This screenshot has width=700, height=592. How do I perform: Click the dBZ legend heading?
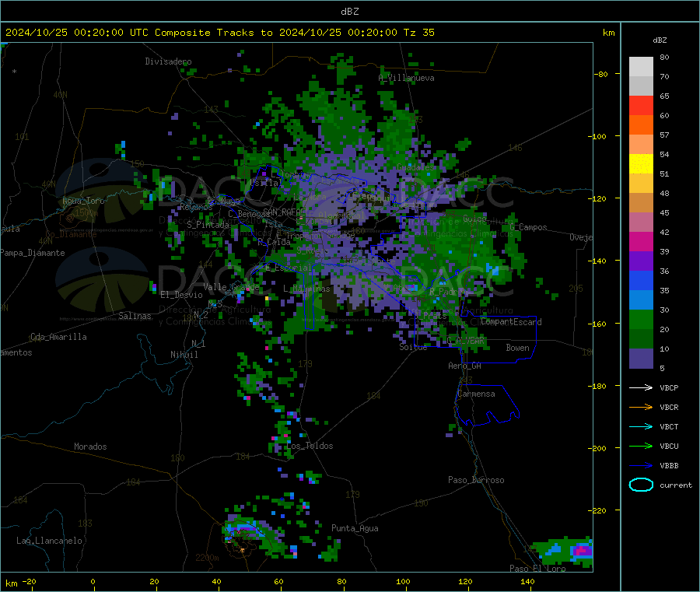coord(660,40)
